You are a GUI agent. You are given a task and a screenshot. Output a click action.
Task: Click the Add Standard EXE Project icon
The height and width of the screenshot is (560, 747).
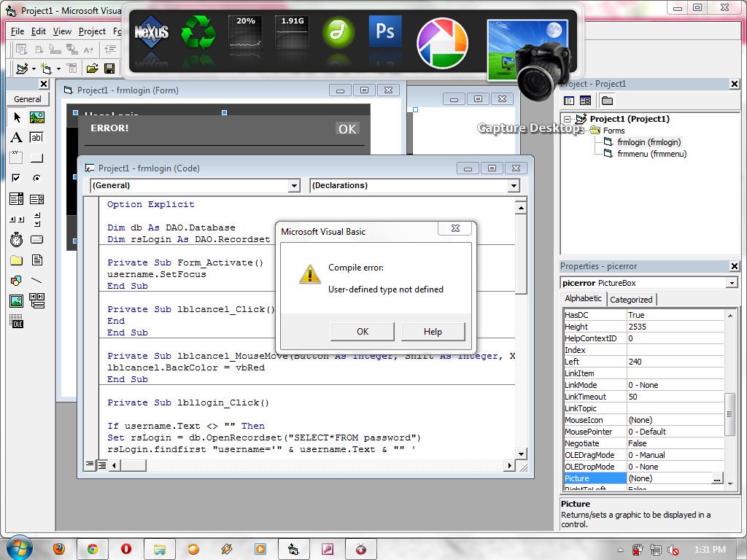21,69
